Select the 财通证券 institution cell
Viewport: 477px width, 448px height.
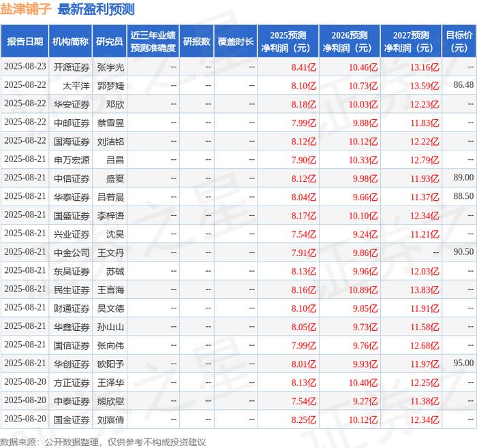[x=72, y=308]
